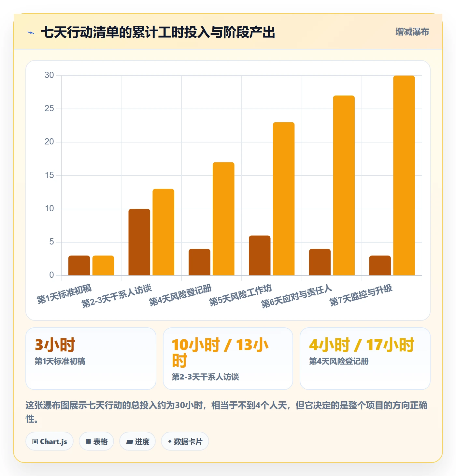Click the summary paragraph beginning 这张瀑布图展示
The width and height of the screenshot is (456, 476).
click(x=227, y=412)
